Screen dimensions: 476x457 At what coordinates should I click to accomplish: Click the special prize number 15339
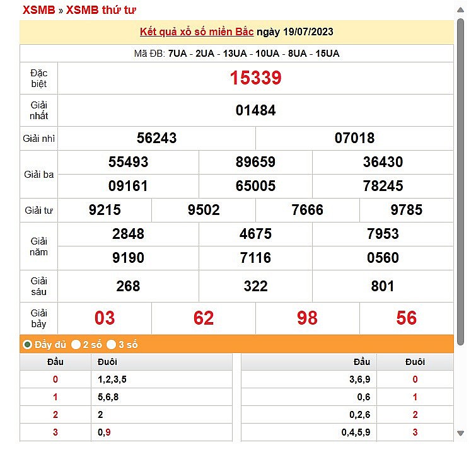(x=255, y=78)
